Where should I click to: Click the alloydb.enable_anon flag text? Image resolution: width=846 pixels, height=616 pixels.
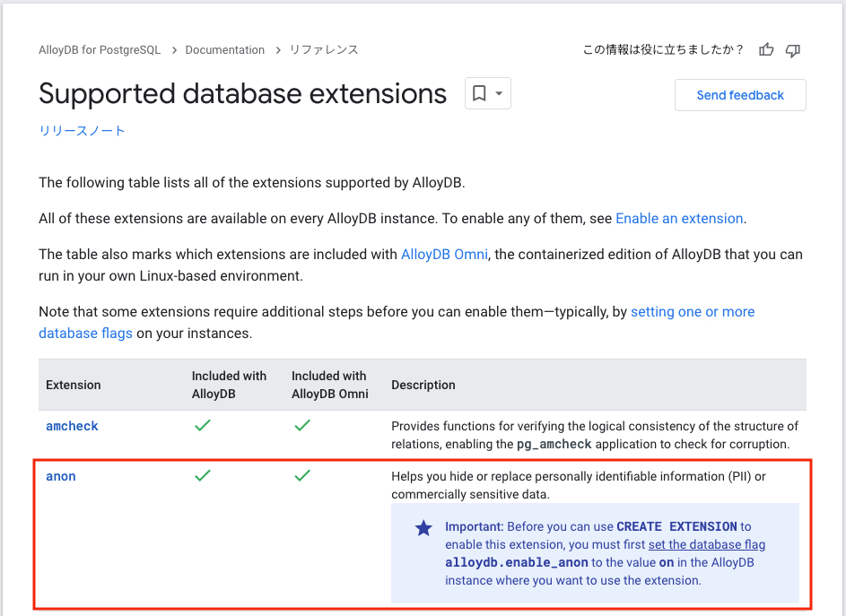517,562
